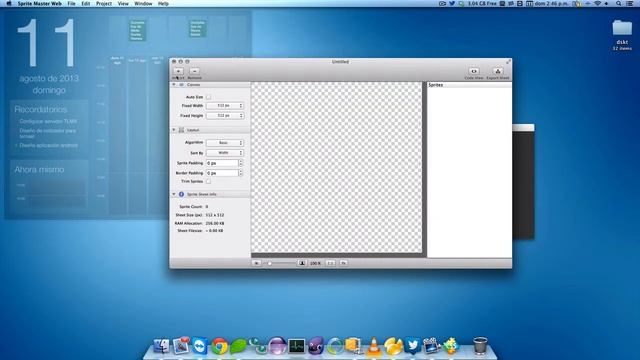The image size is (640, 360).
Task: Enable the Trim Sprites checkbox
Action: (x=209, y=181)
